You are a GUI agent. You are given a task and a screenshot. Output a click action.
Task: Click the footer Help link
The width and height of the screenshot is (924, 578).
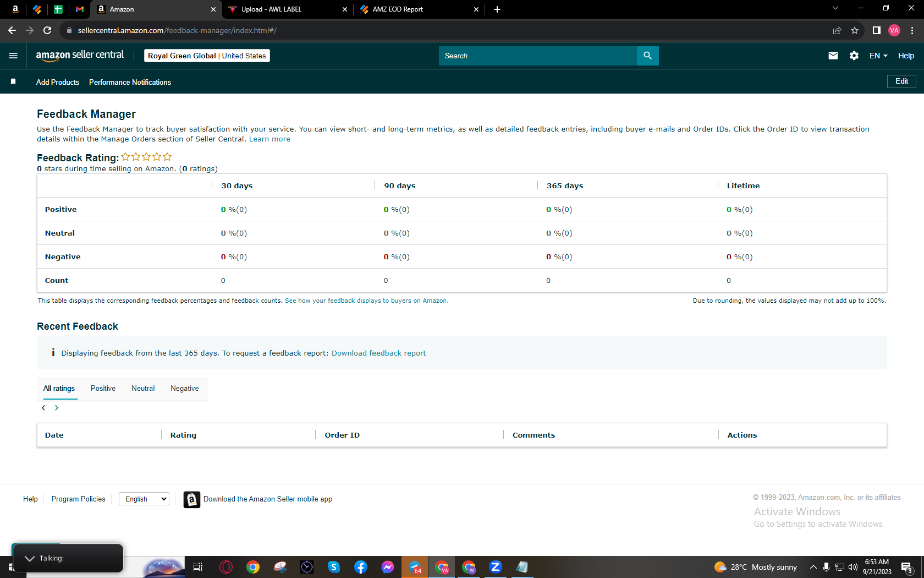[30, 499]
